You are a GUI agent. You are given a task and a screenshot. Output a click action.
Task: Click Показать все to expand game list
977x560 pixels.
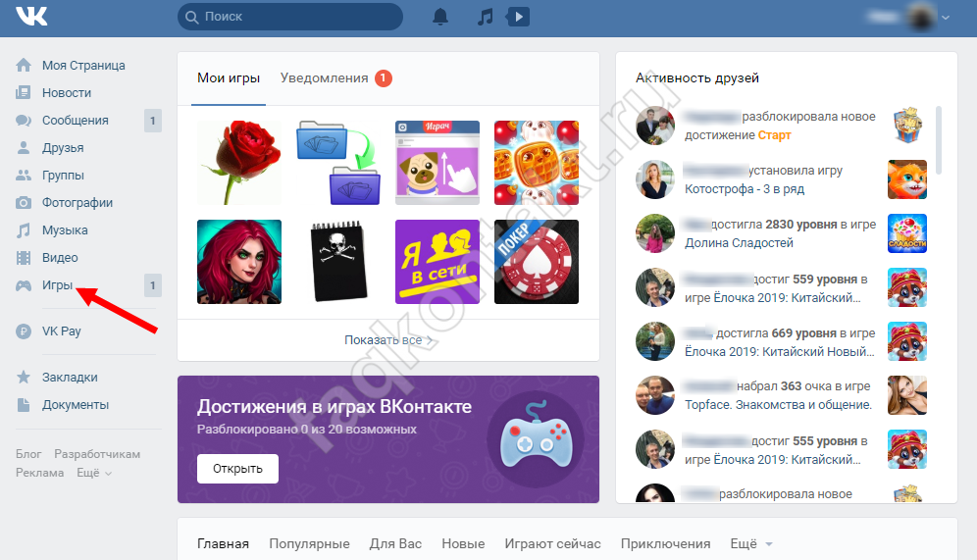(388, 340)
